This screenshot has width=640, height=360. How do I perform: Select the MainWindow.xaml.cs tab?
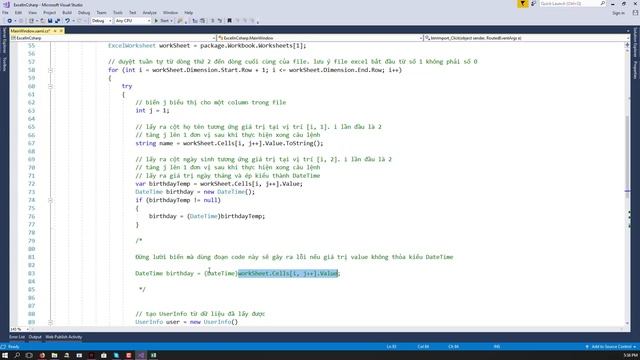(x=30, y=31)
